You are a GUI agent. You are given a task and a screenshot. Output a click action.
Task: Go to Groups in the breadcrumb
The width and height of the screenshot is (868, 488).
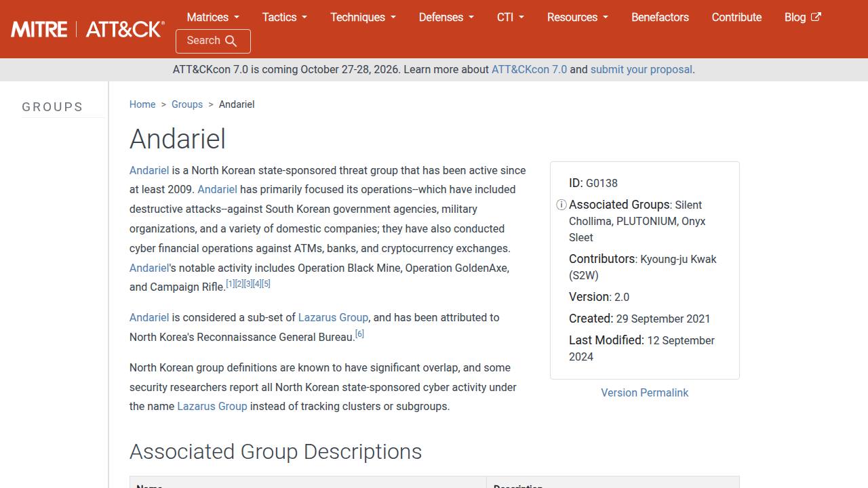coord(187,104)
